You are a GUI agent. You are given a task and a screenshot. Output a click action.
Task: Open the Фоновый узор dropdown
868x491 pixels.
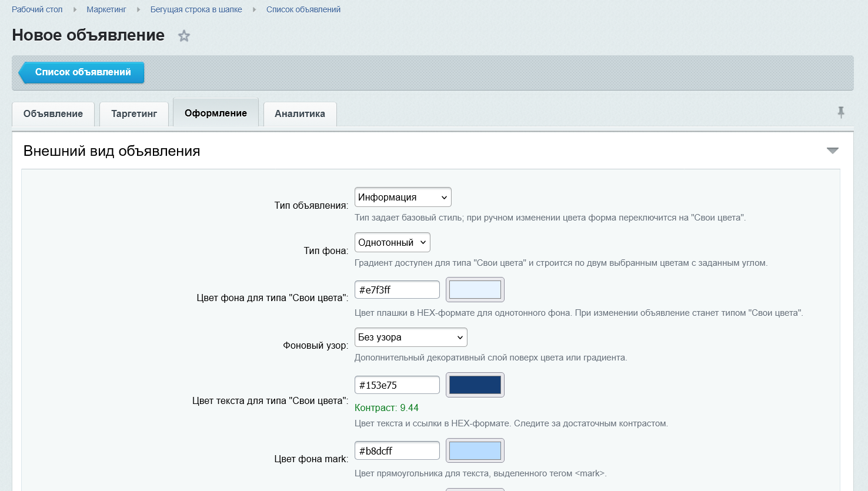point(411,337)
